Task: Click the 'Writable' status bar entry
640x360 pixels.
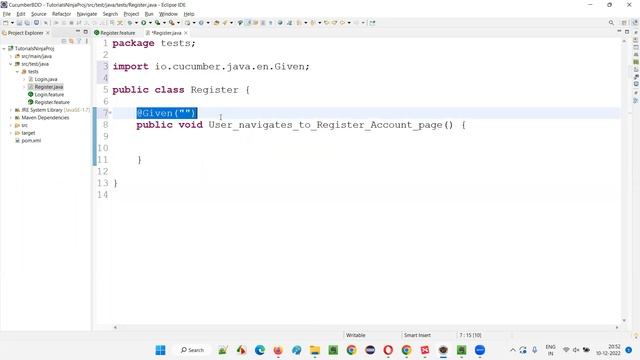Action: tap(356, 335)
